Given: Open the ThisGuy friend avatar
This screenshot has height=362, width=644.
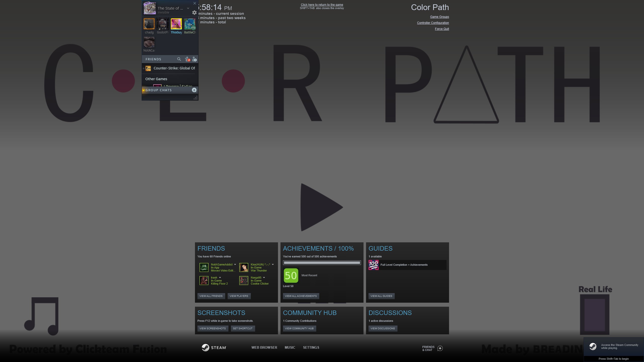Looking at the screenshot, I should pos(176,24).
